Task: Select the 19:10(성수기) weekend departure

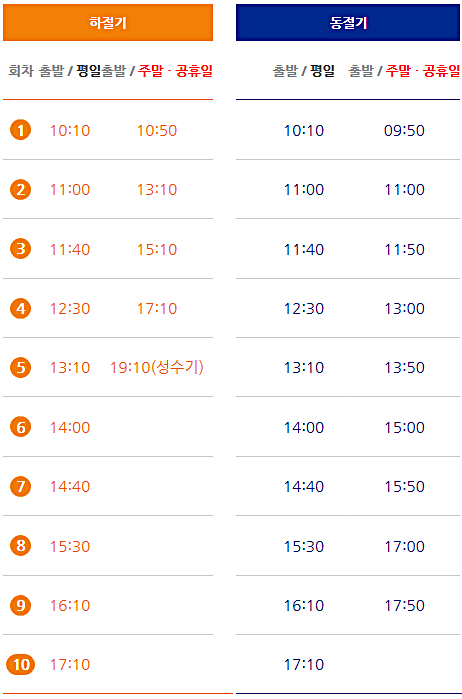Action: click(x=157, y=367)
